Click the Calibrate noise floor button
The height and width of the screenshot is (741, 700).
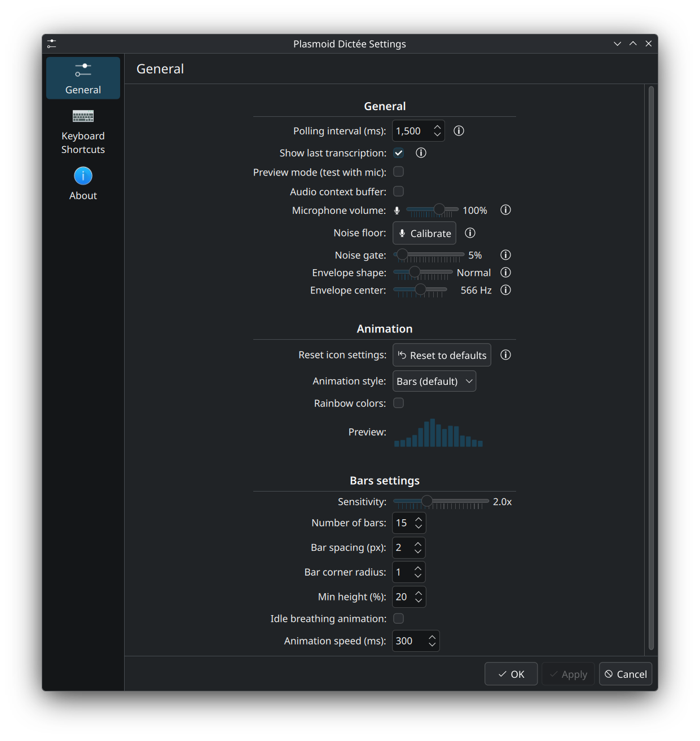click(x=424, y=233)
